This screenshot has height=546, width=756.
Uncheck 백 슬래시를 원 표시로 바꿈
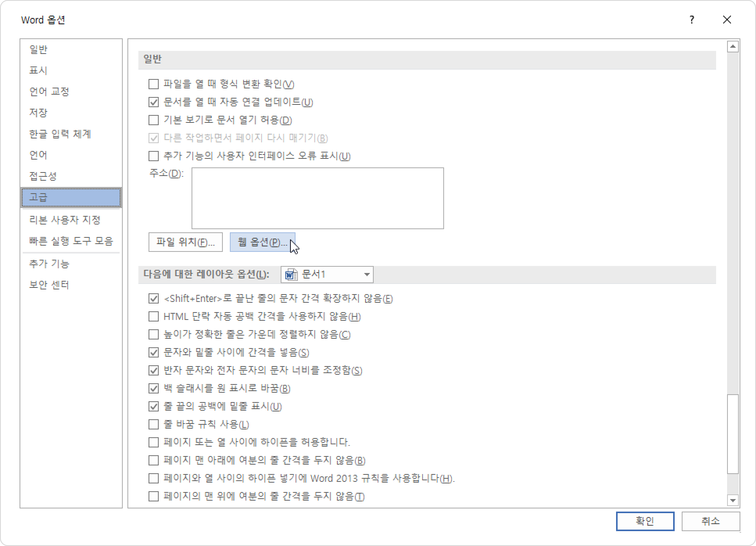pos(154,388)
